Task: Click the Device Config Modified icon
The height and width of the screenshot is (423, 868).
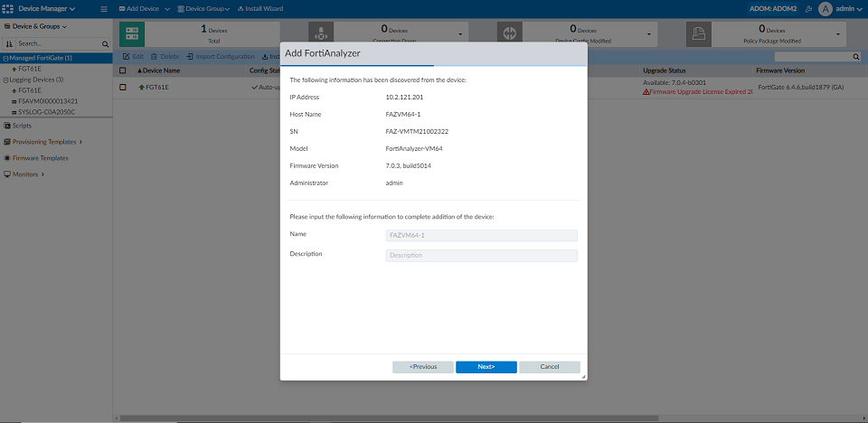Action: 510,34
